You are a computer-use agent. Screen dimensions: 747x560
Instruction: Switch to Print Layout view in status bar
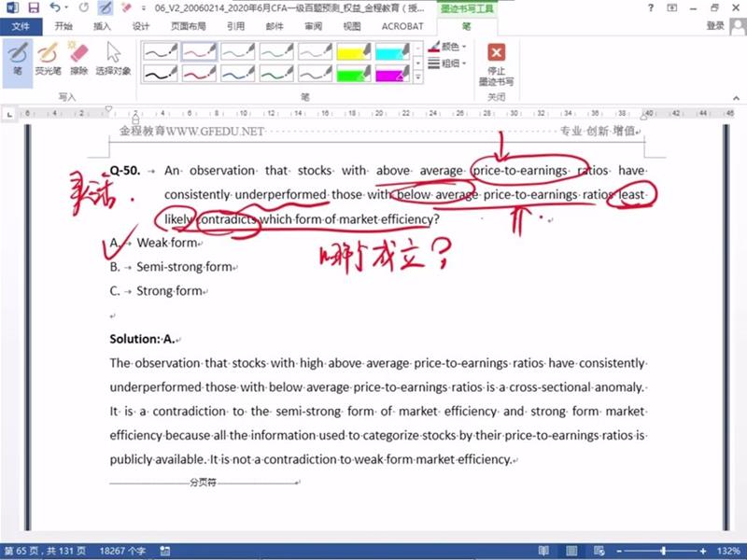click(571, 551)
